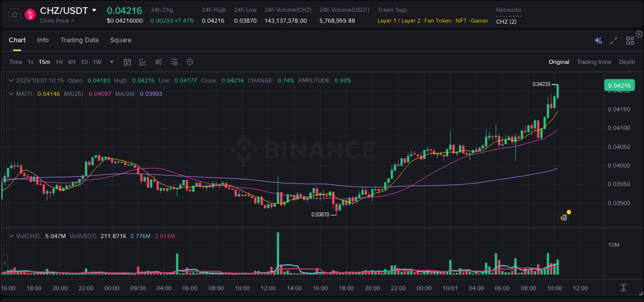The width and height of the screenshot is (644, 302).
Task: Toggle the favorite star for CHZ/USDT
Action: click(14, 14)
